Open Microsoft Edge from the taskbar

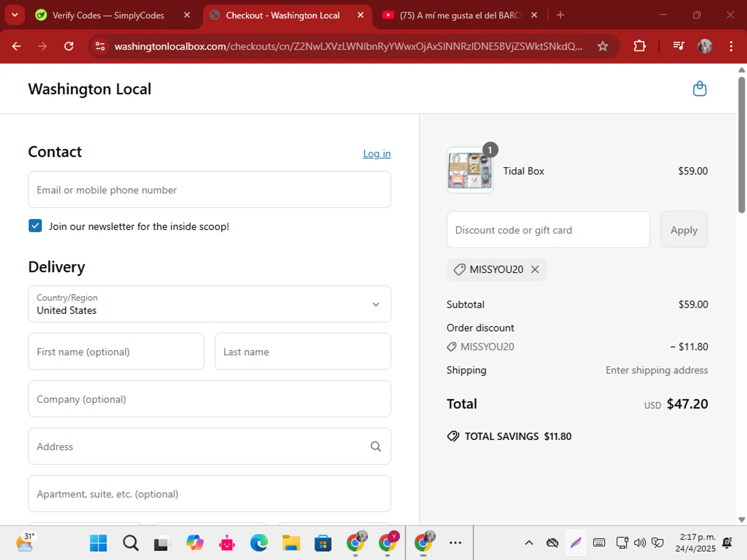coord(259,543)
